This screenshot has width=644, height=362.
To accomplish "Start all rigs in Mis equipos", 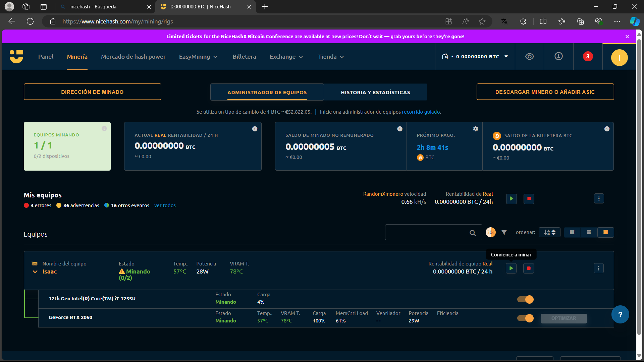I will click(x=511, y=199).
